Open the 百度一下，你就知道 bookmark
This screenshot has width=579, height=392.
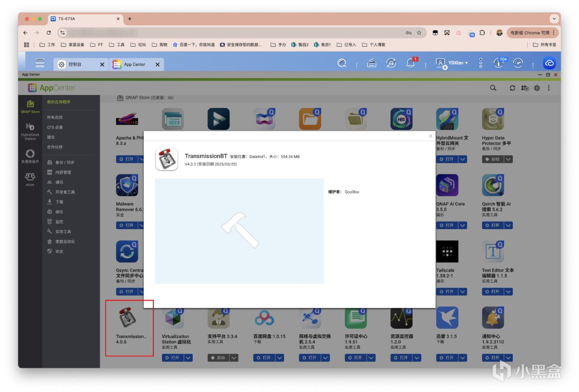tap(194, 45)
